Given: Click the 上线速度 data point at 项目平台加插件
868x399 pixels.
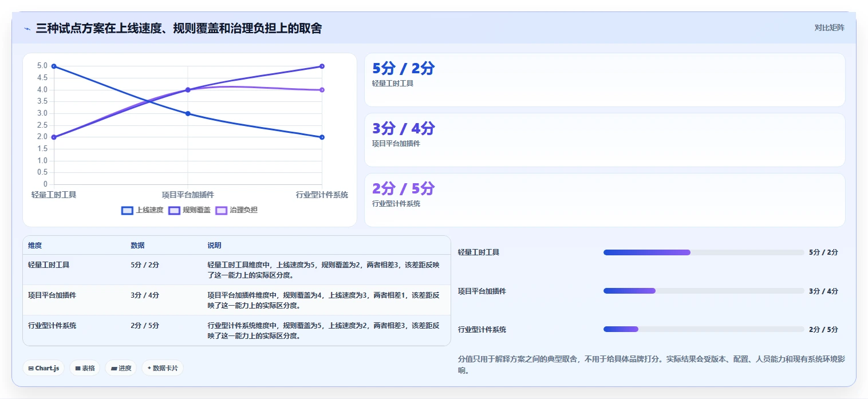Looking at the screenshot, I should [188, 113].
